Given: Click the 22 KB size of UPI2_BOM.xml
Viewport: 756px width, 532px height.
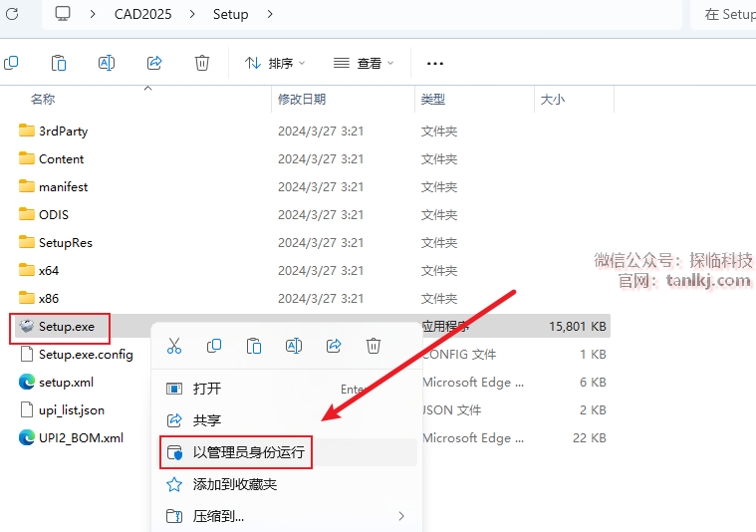Looking at the screenshot, I should click(590, 438).
